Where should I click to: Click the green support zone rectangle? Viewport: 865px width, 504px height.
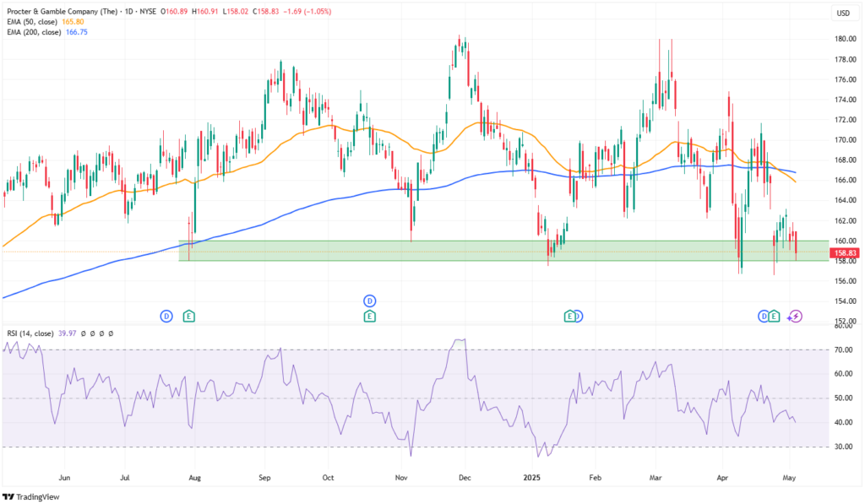503,251
